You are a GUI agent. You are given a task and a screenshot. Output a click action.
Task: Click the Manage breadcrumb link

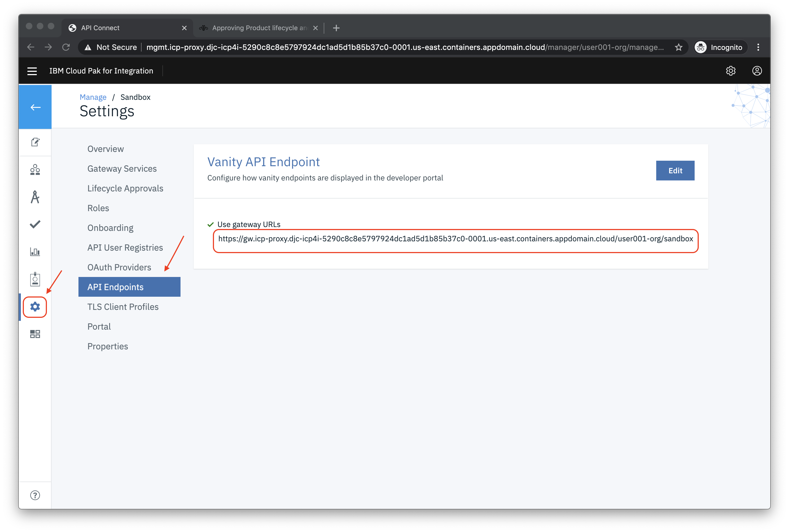(x=93, y=97)
